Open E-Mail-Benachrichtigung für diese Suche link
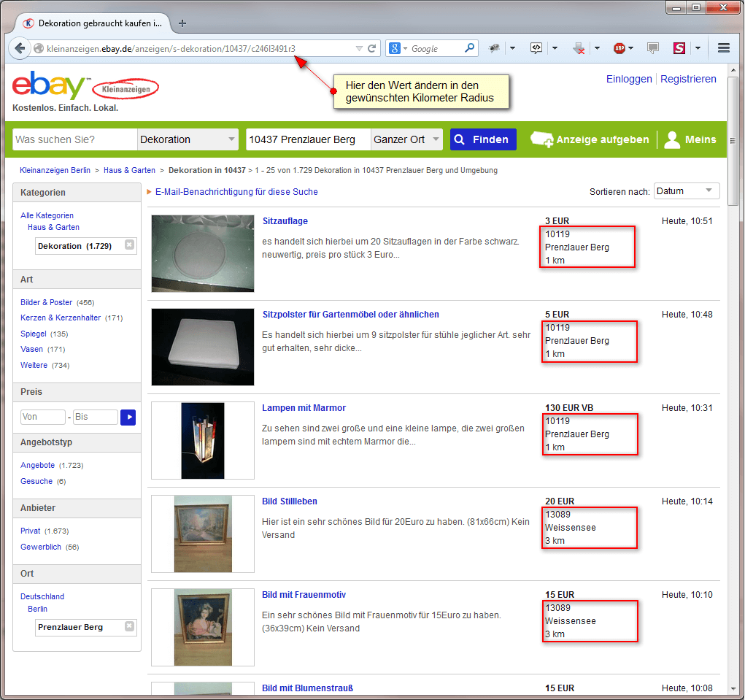Screen dimensions: 745x700 tap(236, 191)
